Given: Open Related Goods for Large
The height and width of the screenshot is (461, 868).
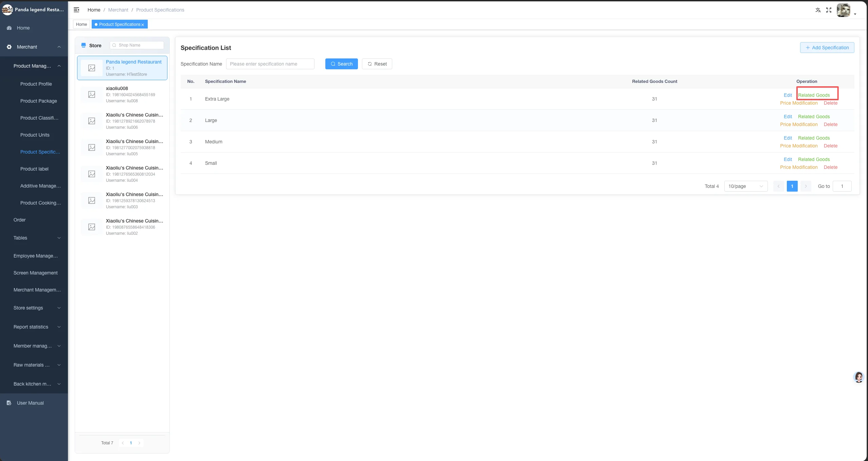Looking at the screenshot, I should pos(814,117).
